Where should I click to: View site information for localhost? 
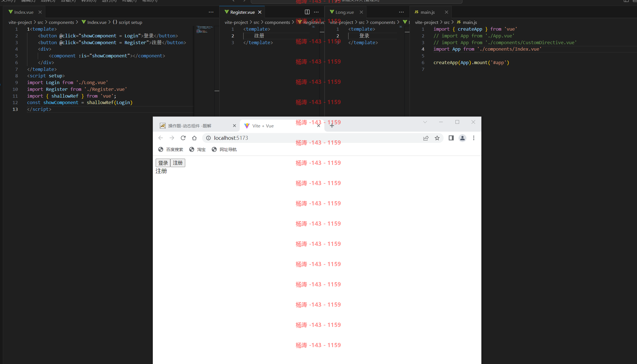pos(208,138)
